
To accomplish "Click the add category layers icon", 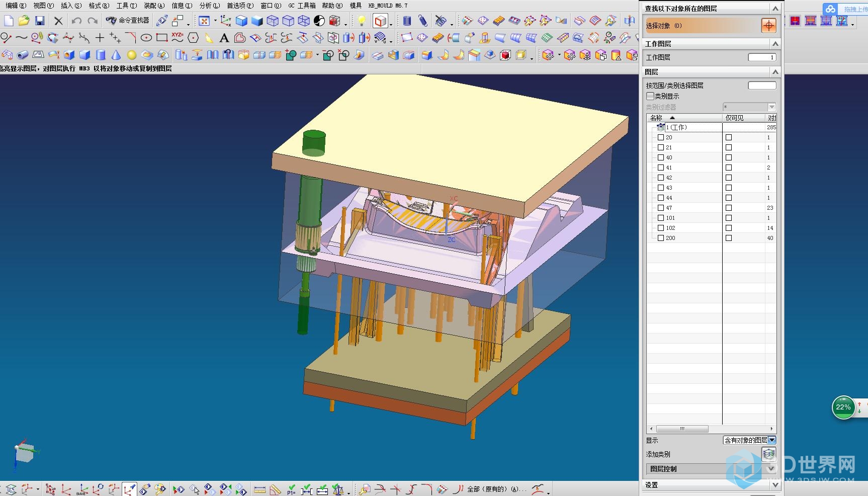I will pyautogui.click(x=768, y=454).
